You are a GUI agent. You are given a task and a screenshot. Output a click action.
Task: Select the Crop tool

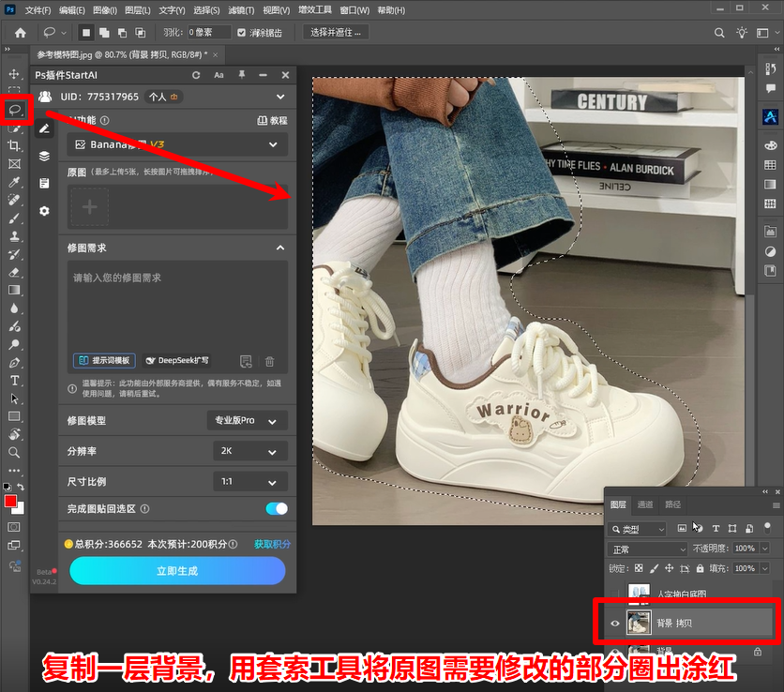[x=14, y=145]
